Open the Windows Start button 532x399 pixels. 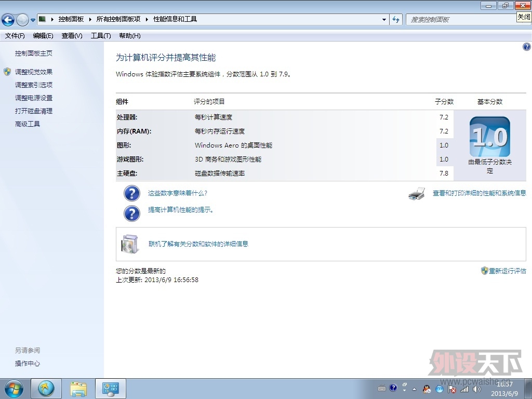(14, 389)
